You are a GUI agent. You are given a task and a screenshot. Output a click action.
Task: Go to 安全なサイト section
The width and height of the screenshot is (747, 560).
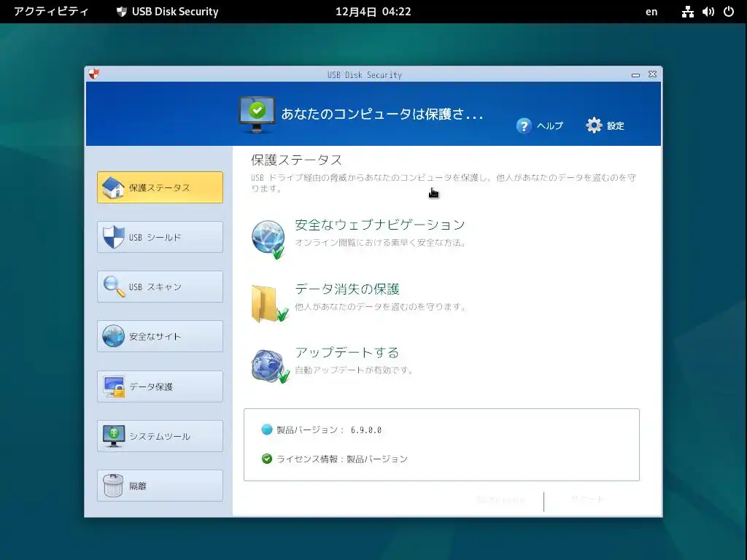tap(160, 336)
